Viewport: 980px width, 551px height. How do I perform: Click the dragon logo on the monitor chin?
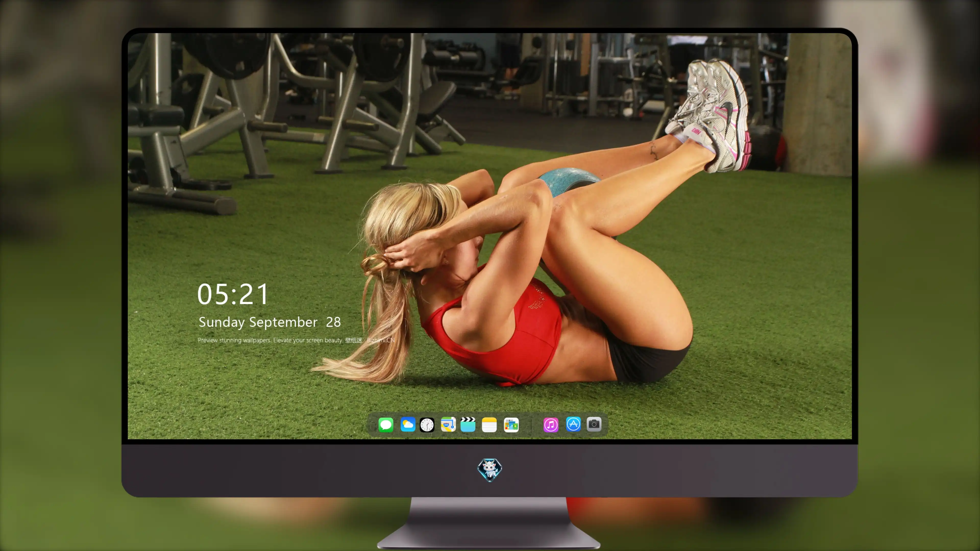pyautogui.click(x=490, y=470)
